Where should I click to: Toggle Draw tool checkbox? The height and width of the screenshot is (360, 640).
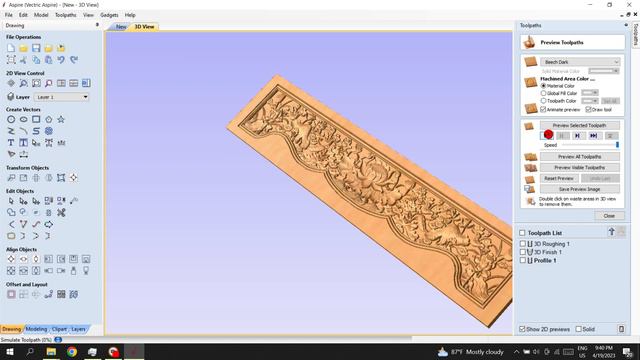click(588, 109)
